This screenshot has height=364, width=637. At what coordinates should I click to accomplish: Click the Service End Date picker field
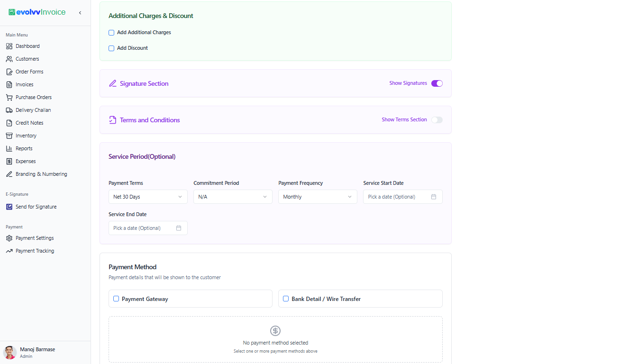148,228
